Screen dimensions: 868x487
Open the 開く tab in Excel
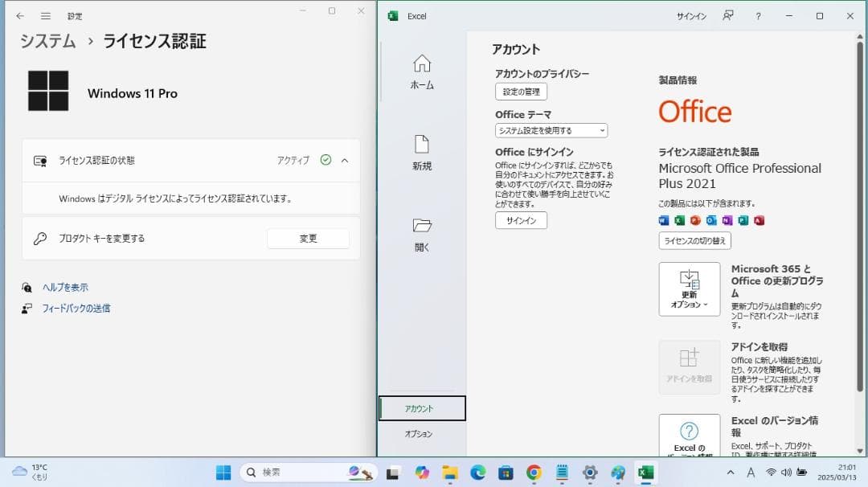(x=422, y=234)
